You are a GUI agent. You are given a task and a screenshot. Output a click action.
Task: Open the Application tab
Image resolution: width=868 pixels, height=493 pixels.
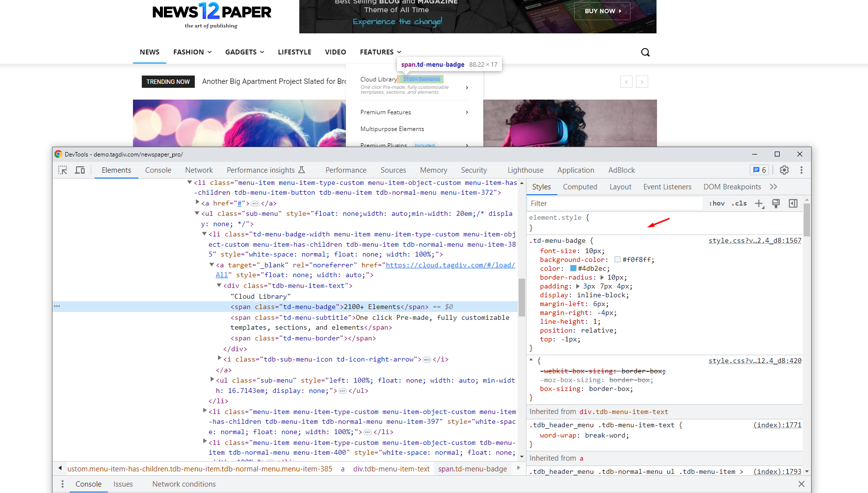[576, 170]
